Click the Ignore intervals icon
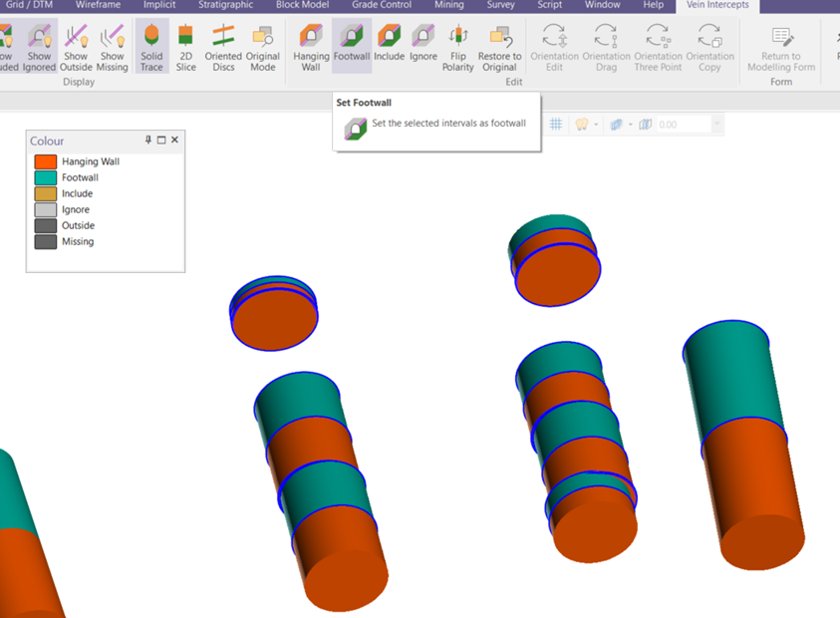Screen dimensions: 840x618 pyautogui.click(x=423, y=46)
